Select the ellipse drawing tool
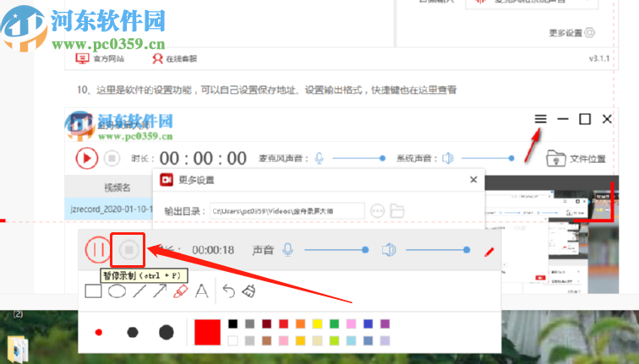 coord(117,291)
